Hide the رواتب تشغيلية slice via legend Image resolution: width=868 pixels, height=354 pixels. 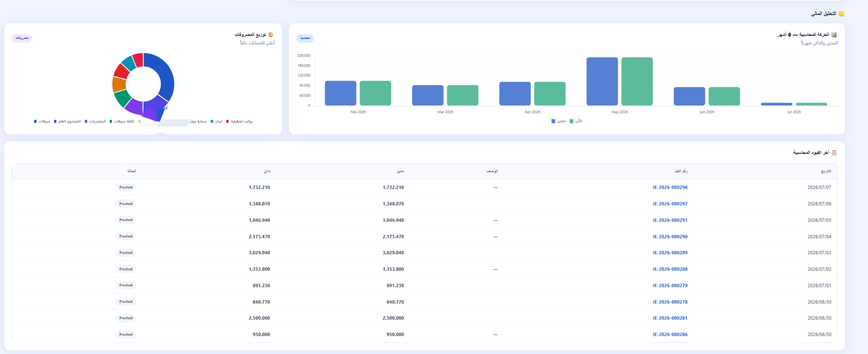[x=239, y=121]
